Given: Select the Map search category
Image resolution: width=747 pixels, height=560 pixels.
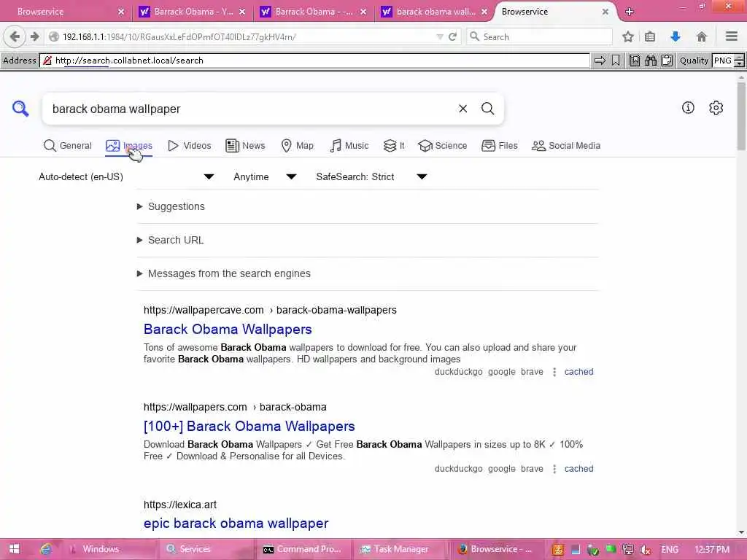Looking at the screenshot, I should [x=298, y=146].
